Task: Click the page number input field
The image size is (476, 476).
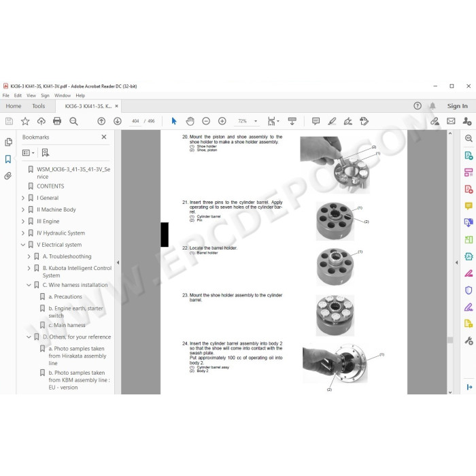Action: 135,121
